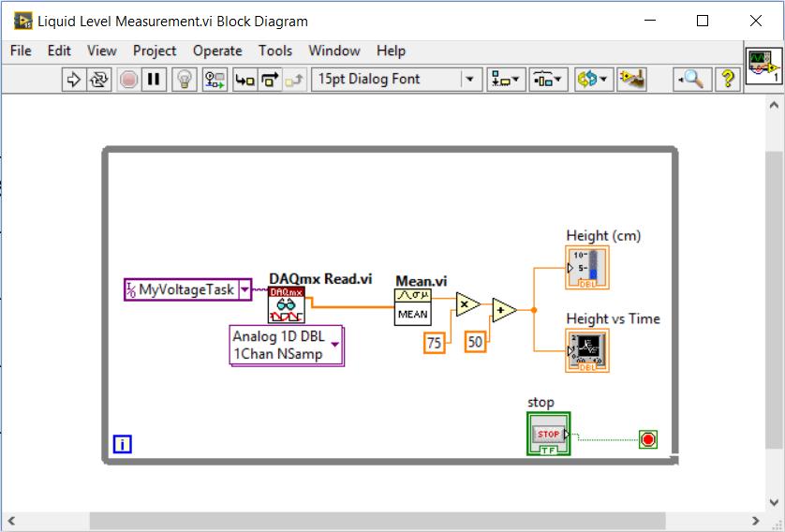The image size is (785, 532).
Task: Select the Height (cm) tank indicator terminal
Action: (587, 268)
